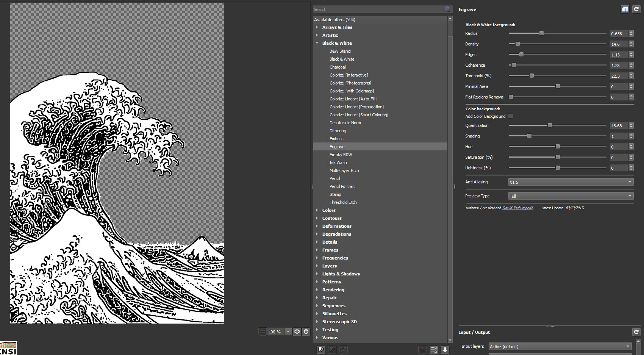Open the David Tschumperlé author link
This screenshot has height=355, width=644.
pyautogui.click(x=517, y=208)
